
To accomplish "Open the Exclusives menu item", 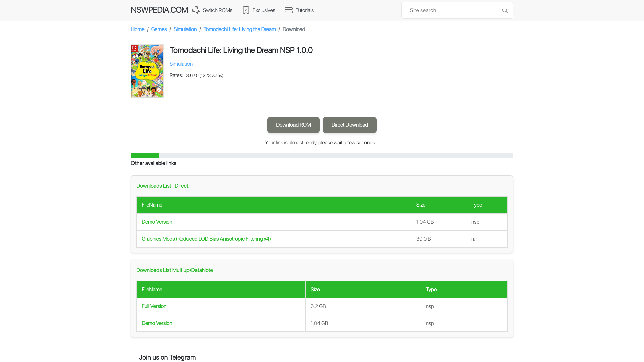I will coord(259,10).
